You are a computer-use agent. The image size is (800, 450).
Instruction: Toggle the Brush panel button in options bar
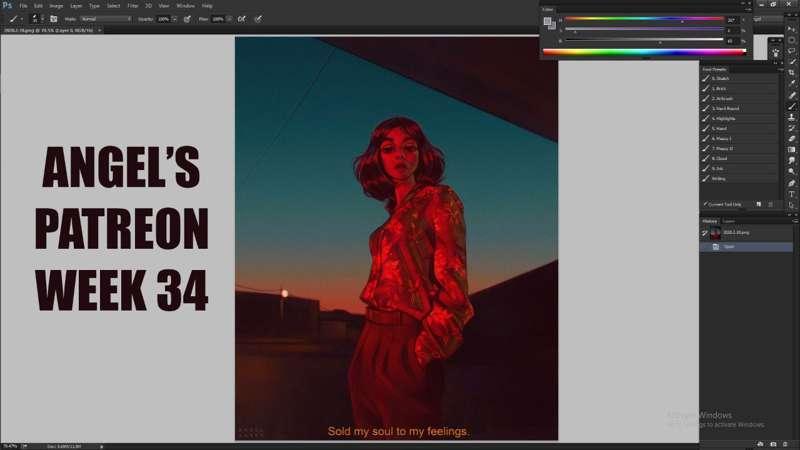coord(54,19)
